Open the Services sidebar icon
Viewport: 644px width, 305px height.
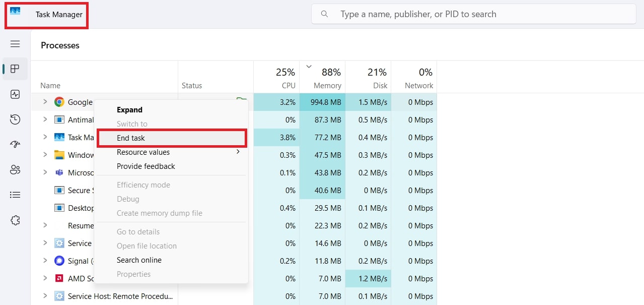click(x=15, y=220)
